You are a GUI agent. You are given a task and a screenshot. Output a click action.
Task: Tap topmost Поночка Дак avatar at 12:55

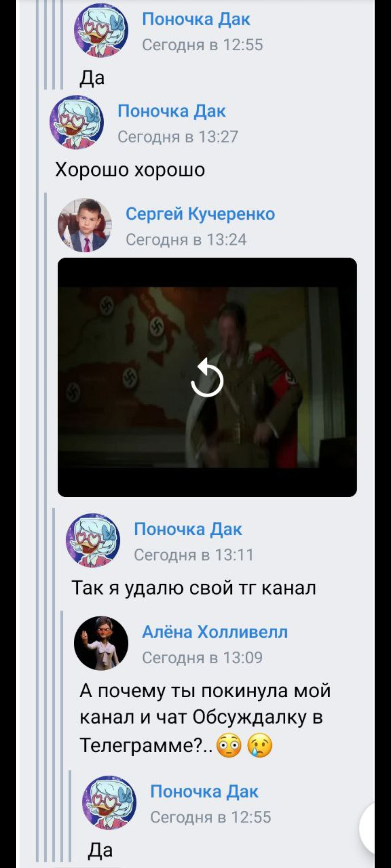point(101,30)
